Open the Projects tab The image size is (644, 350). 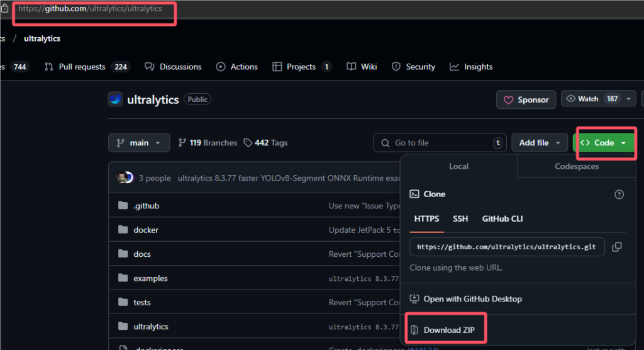point(302,67)
